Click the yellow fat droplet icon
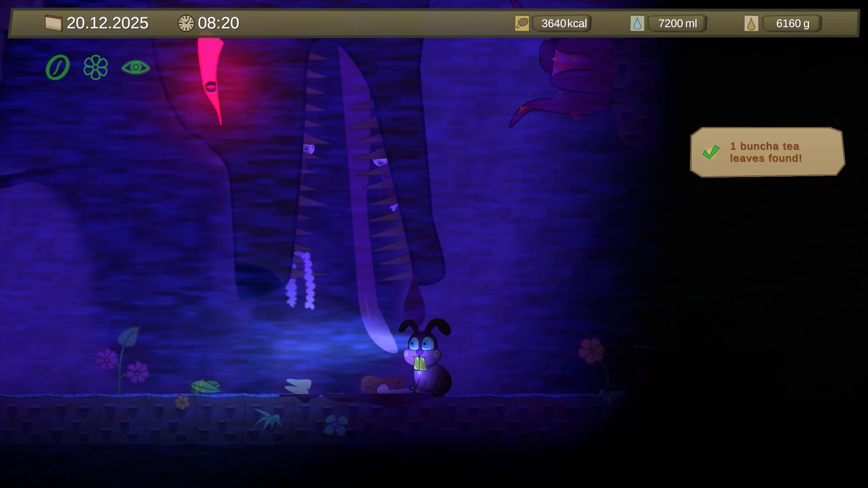This screenshot has width=868, height=488. [x=752, y=23]
